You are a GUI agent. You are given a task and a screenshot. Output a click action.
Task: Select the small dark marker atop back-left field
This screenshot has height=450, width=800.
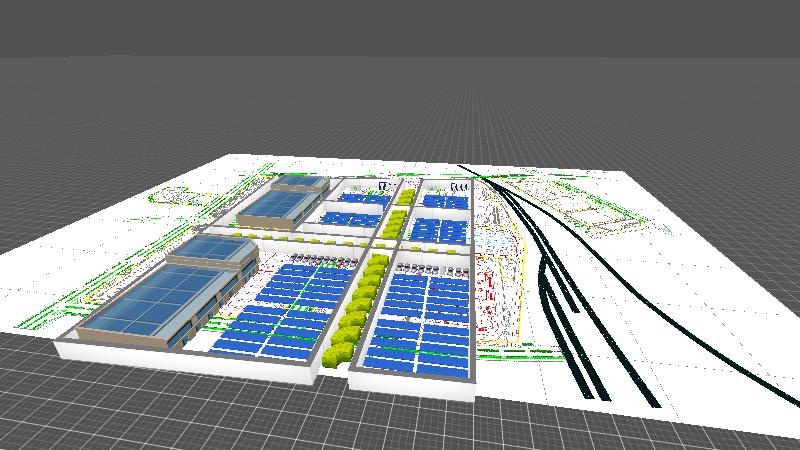point(383,186)
